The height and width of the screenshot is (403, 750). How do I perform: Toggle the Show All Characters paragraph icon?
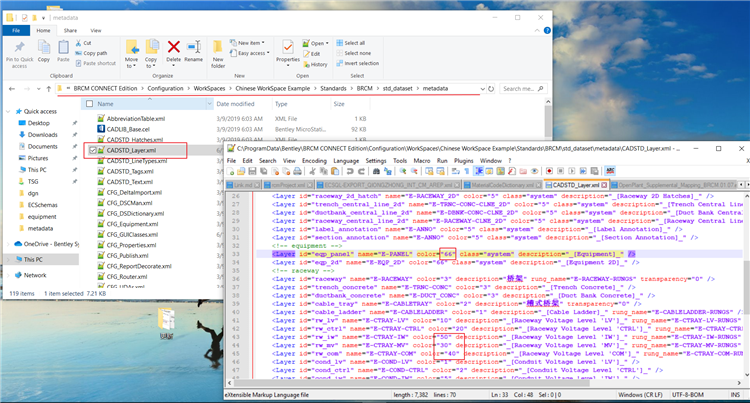(467, 171)
